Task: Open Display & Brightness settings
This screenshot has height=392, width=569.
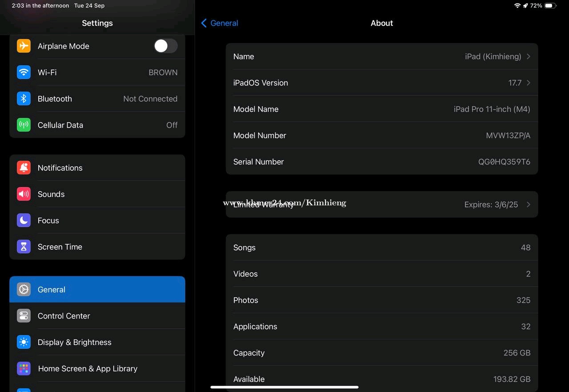Action: (x=97, y=342)
